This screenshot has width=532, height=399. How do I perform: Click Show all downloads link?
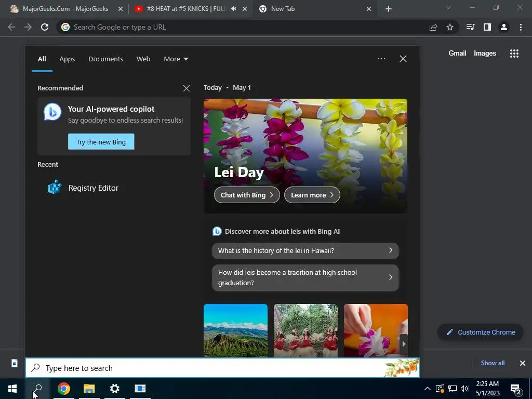[493, 363]
